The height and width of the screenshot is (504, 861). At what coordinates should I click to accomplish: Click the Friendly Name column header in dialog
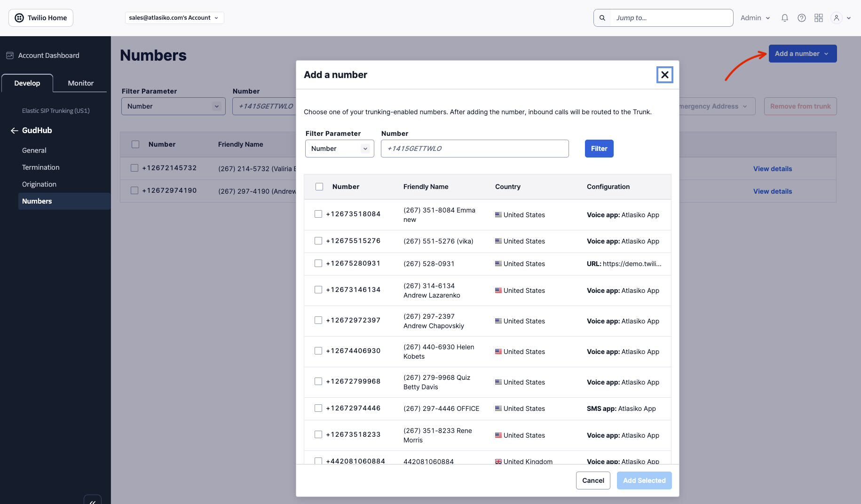tap(426, 187)
